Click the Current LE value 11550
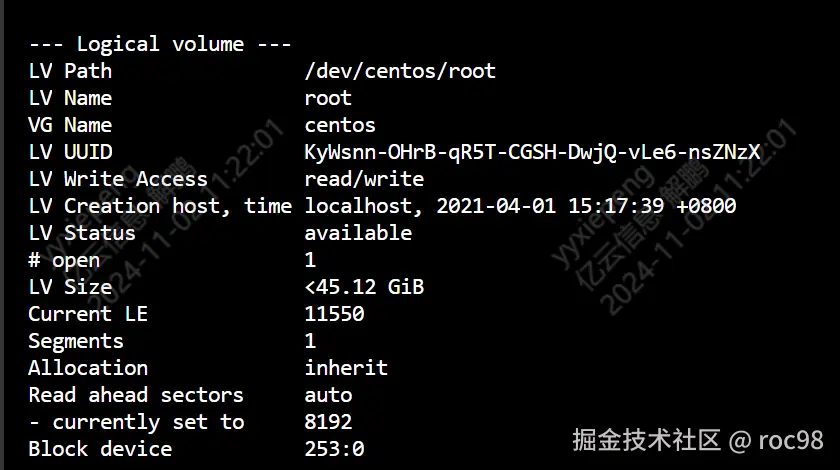The height and width of the screenshot is (470, 840). coord(334,314)
